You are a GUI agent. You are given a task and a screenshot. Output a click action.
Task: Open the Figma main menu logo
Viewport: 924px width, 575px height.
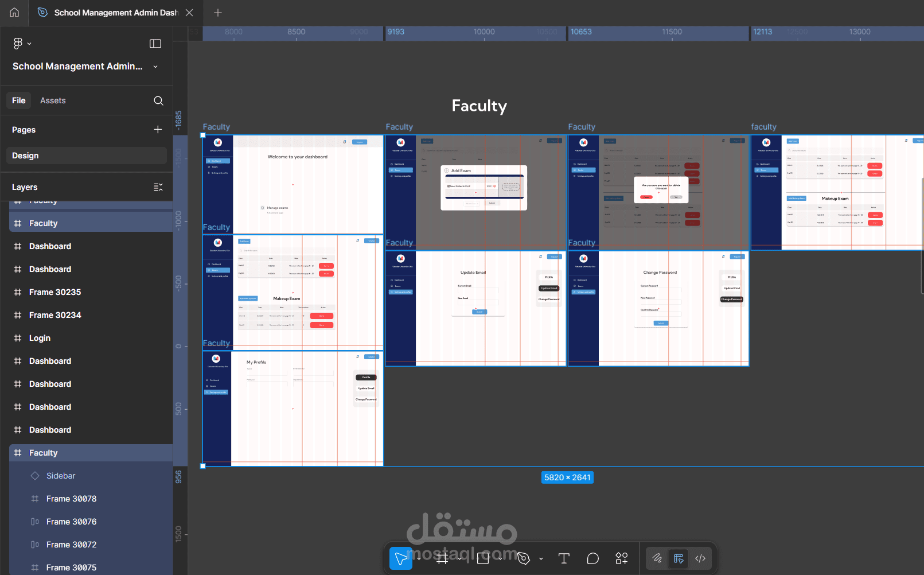[18, 44]
